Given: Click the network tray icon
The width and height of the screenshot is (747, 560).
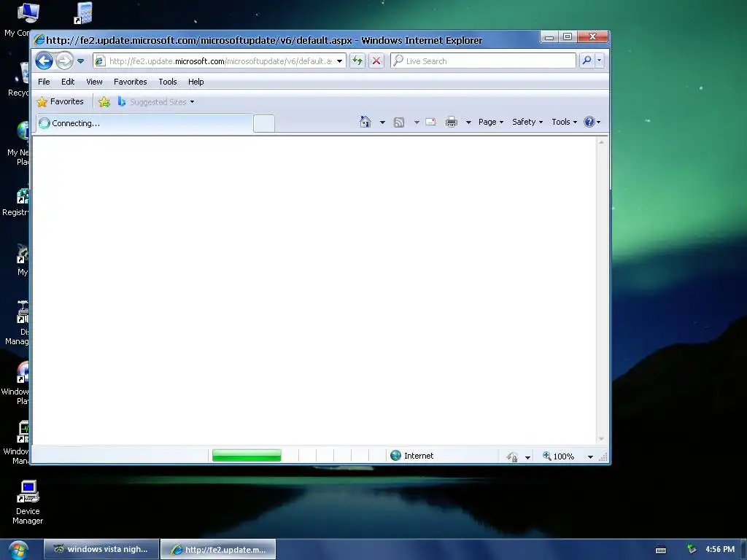Looking at the screenshot, I should (x=692, y=549).
